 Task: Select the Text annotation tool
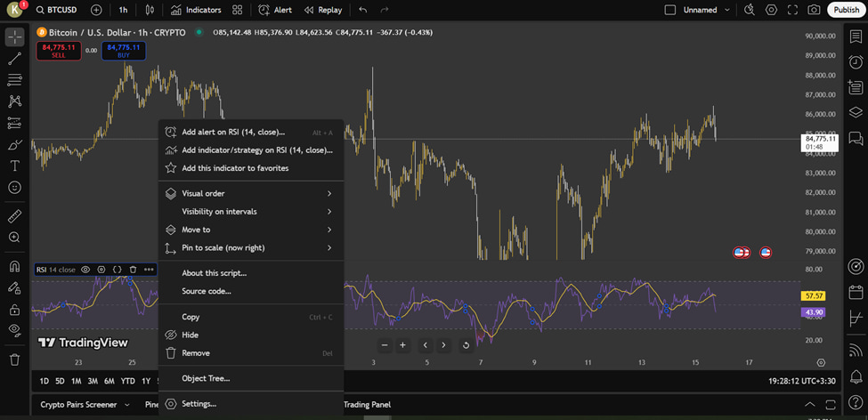pos(15,166)
